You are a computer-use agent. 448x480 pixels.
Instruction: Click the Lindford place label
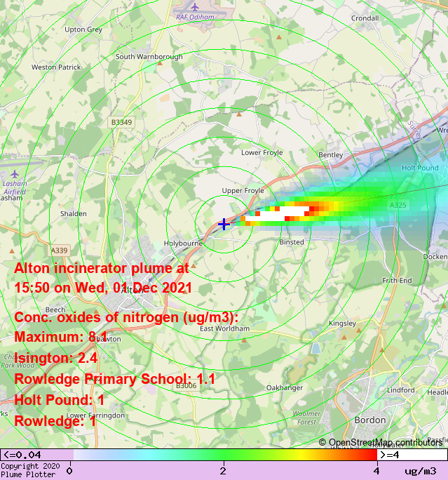[x=400, y=390]
